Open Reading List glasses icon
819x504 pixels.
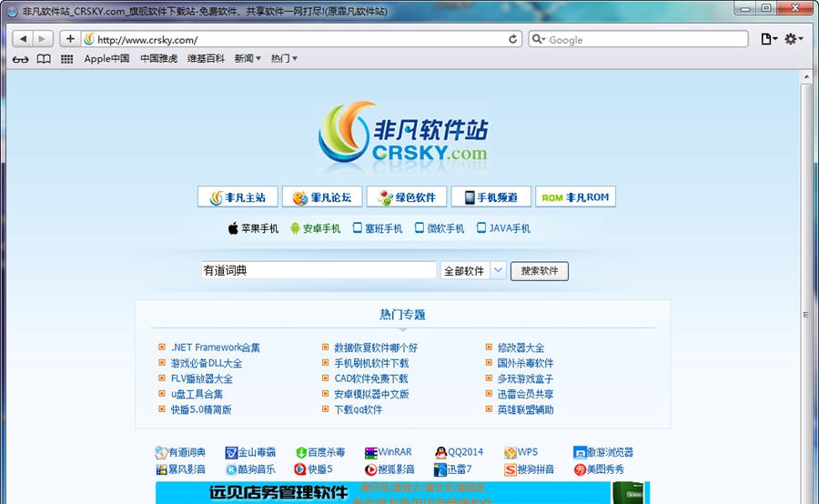(x=20, y=59)
